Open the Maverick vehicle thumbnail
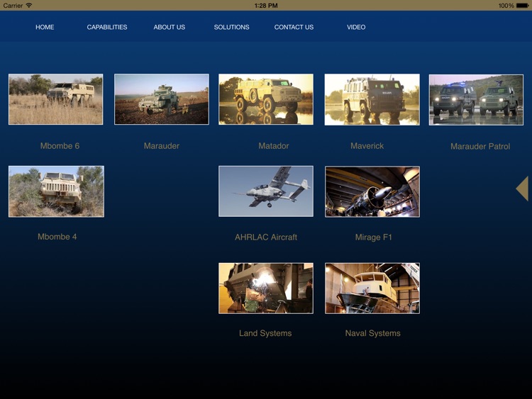532x399 pixels. [x=372, y=100]
